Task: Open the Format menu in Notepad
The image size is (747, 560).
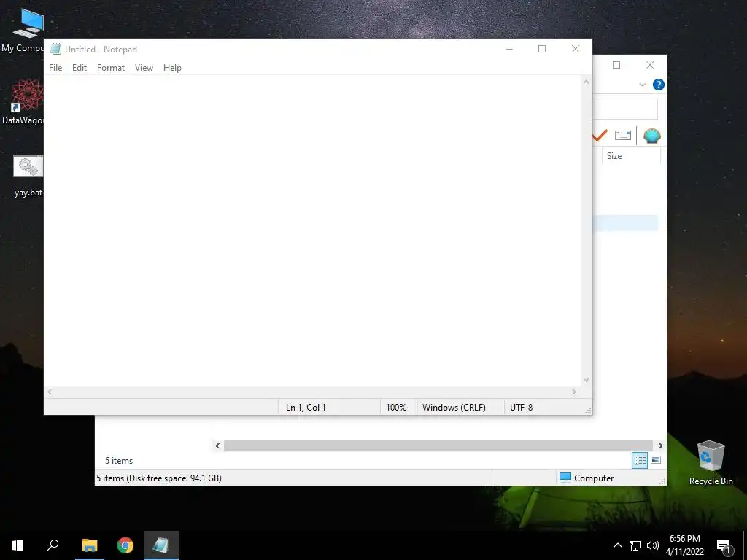Action: [111, 68]
